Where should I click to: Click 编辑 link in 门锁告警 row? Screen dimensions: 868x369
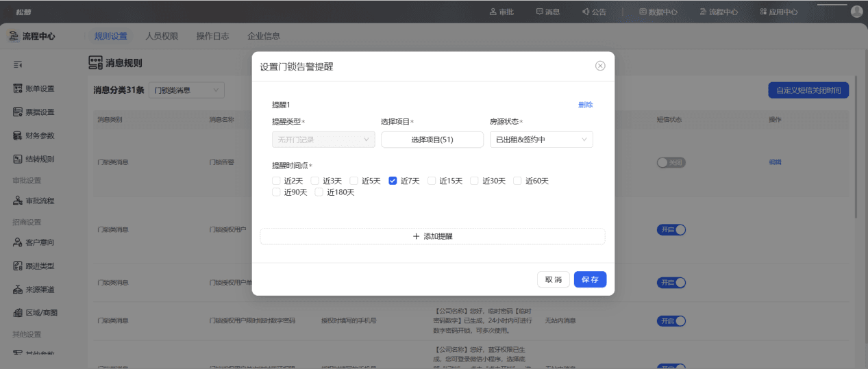click(776, 162)
